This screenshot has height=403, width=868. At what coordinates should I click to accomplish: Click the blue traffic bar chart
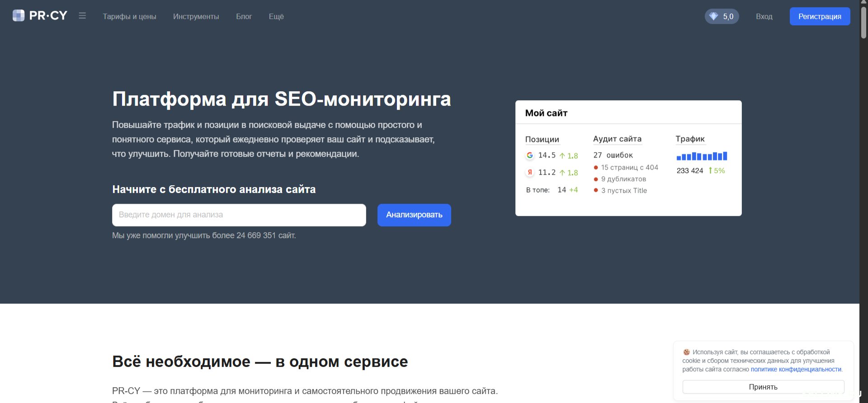702,156
